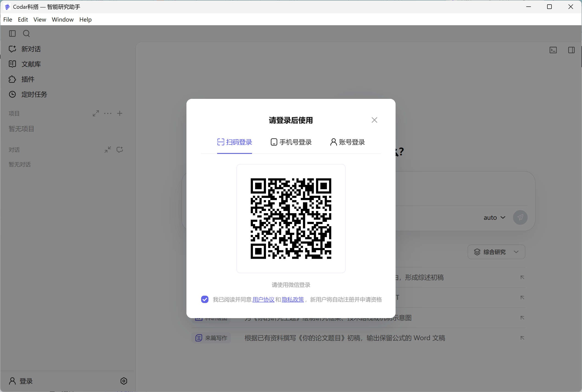Screen dimensions: 582x392
Task: Open the Window menu
Action: pos(63,19)
